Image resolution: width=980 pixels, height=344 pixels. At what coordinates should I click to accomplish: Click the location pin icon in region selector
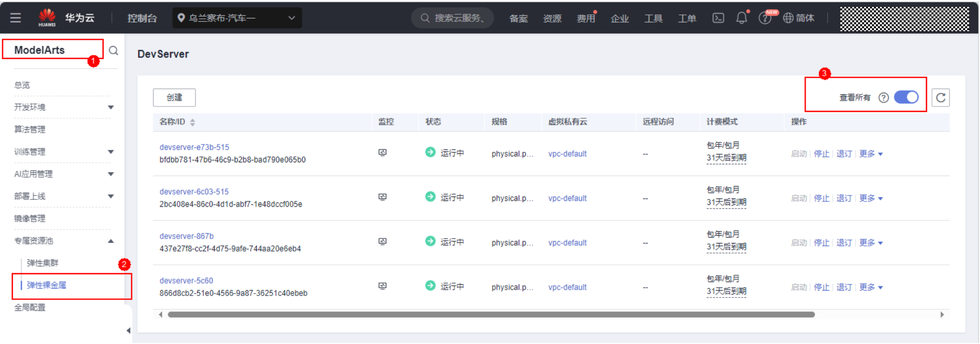click(181, 18)
